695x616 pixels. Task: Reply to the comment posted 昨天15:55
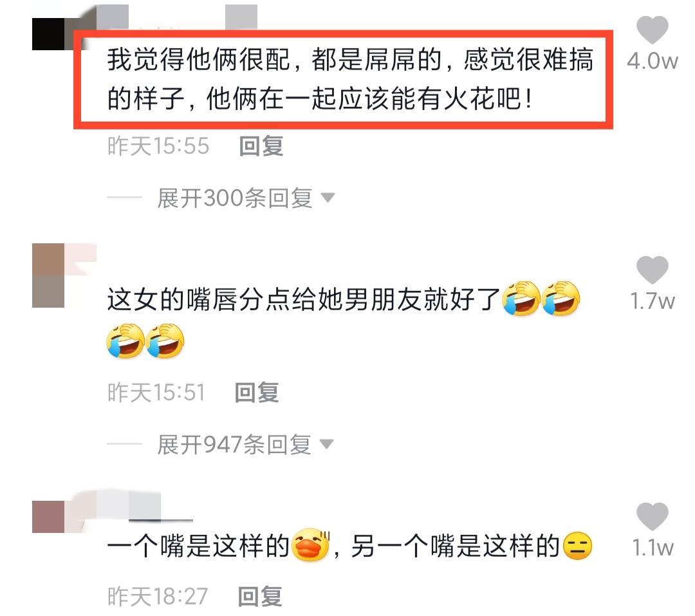coord(261,146)
